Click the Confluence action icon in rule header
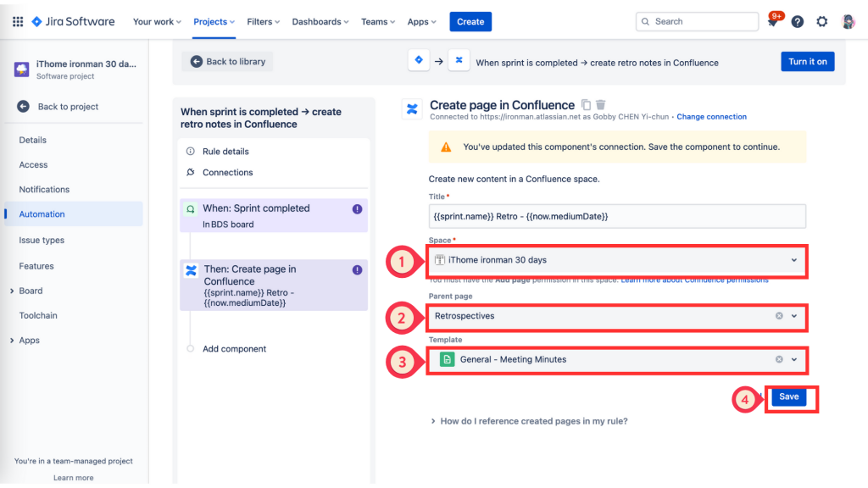Viewport: 868px width, 488px height. (459, 60)
